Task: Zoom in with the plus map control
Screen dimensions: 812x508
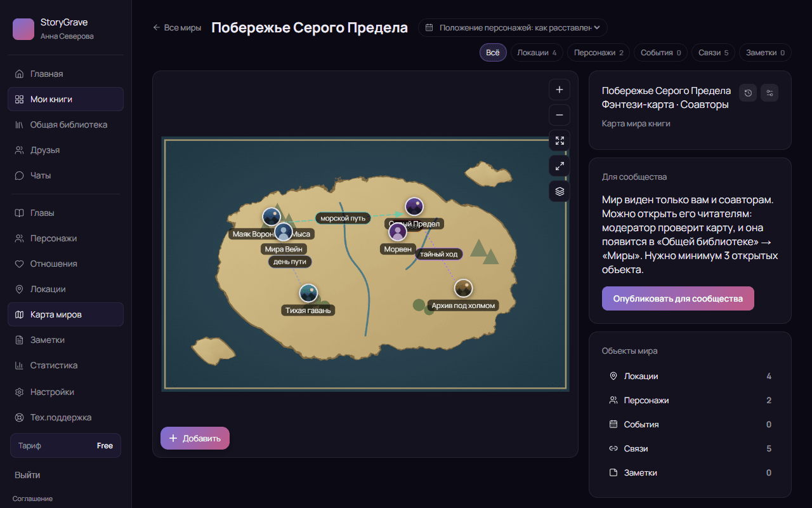Action: (560, 90)
